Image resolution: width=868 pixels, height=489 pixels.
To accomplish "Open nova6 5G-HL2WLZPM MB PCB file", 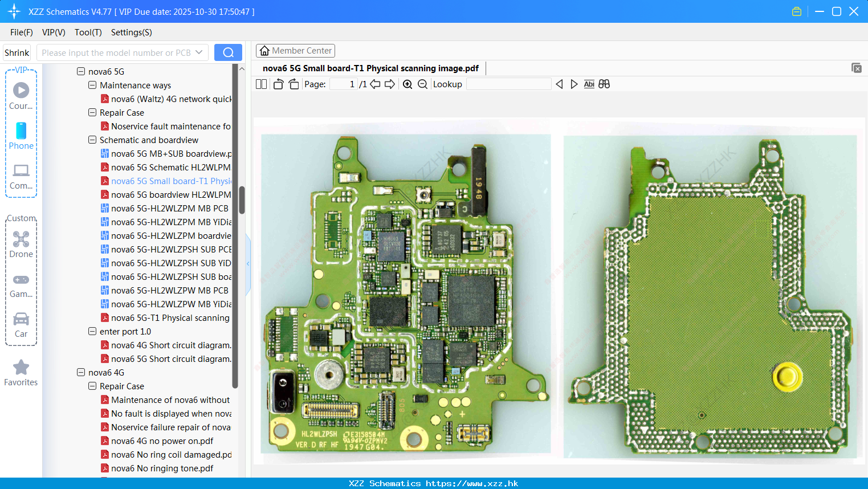I will (x=165, y=208).
